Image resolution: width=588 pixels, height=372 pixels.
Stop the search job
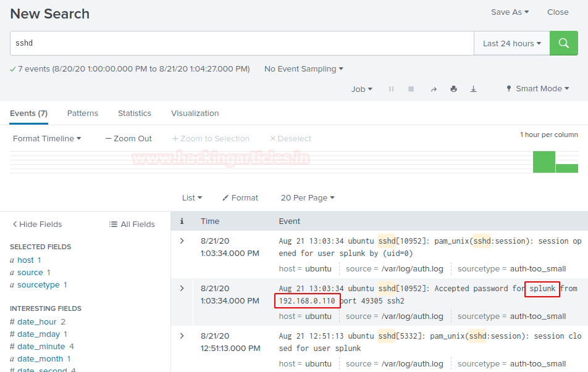click(411, 89)
